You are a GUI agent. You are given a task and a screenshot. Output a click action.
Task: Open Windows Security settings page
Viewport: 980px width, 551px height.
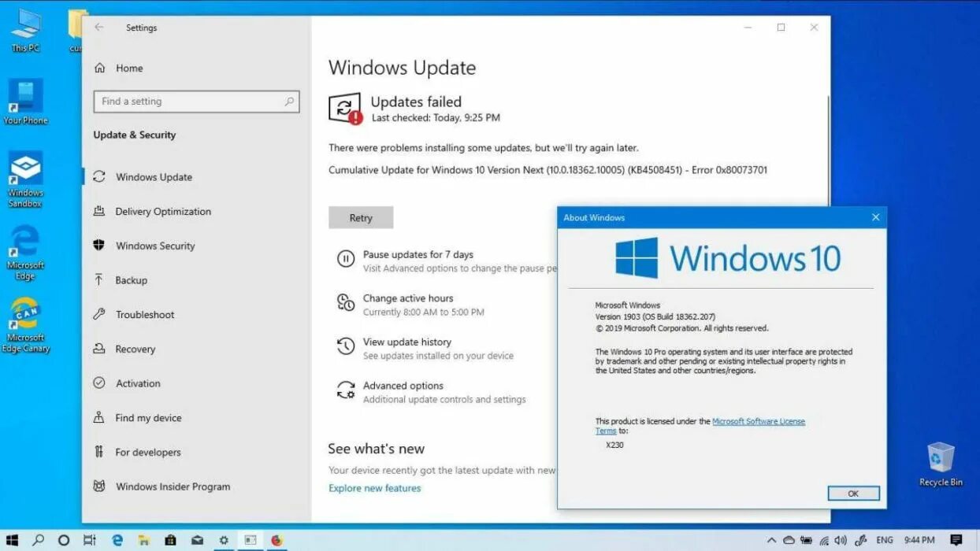pos(155,246)
